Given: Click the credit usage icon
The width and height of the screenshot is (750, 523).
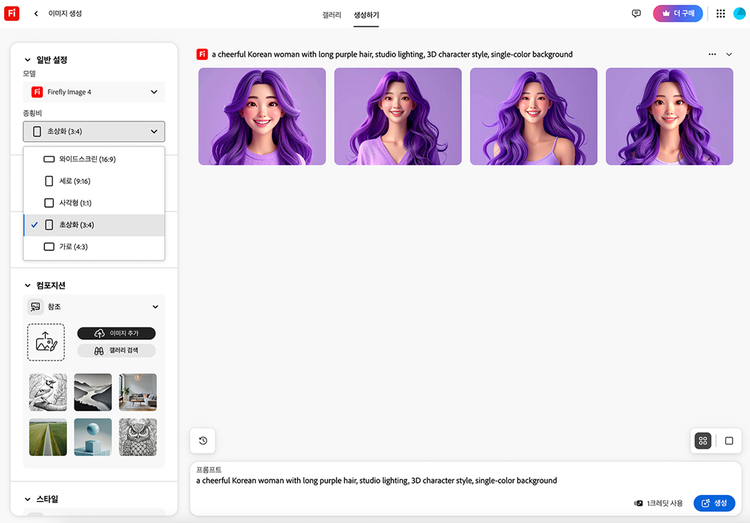Looking at the screenshot, I should (x=638, y=503).
